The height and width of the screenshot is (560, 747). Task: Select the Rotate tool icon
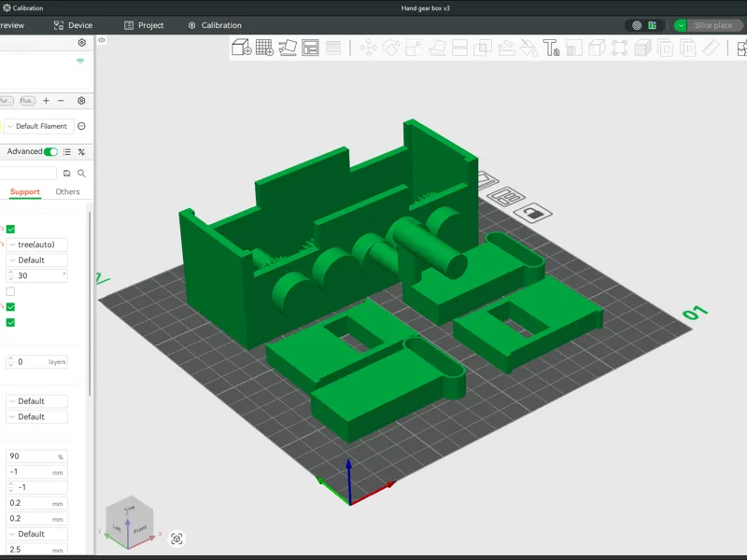click(x=391, y=49)
